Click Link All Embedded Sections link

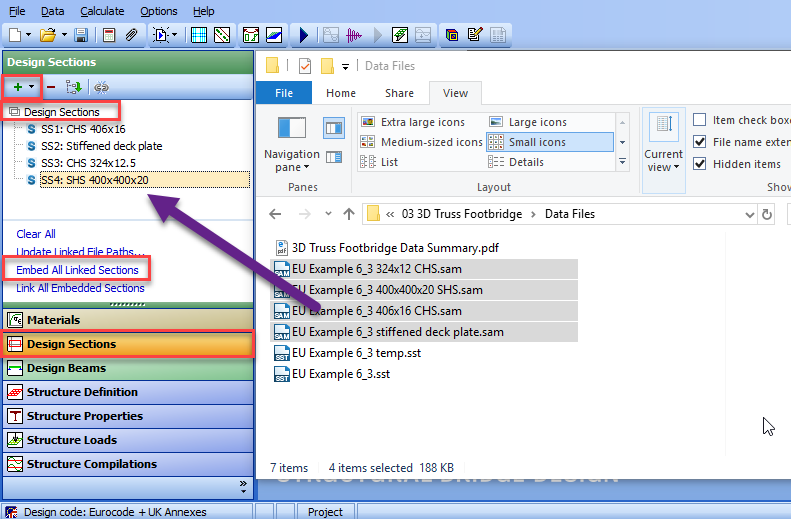click(80, 288)
